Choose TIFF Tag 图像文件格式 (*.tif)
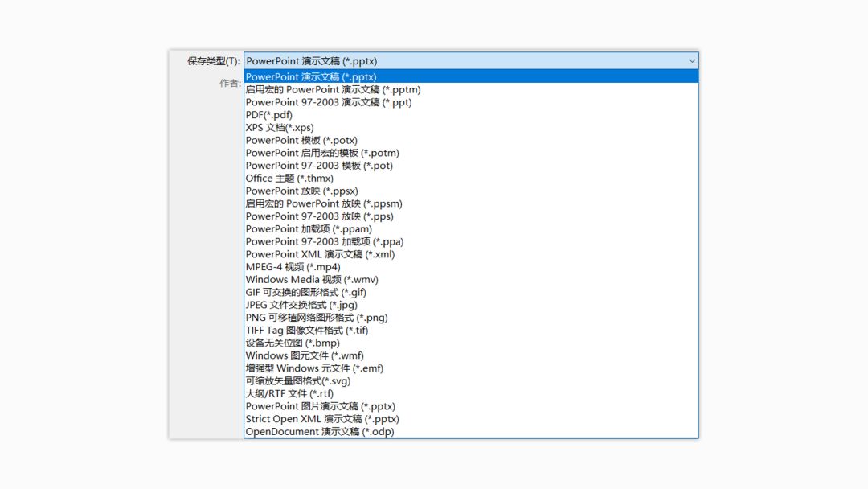Image resolution: width=868 pixels, height=489 pixels. pyautogui.click(x=471, y=331)
